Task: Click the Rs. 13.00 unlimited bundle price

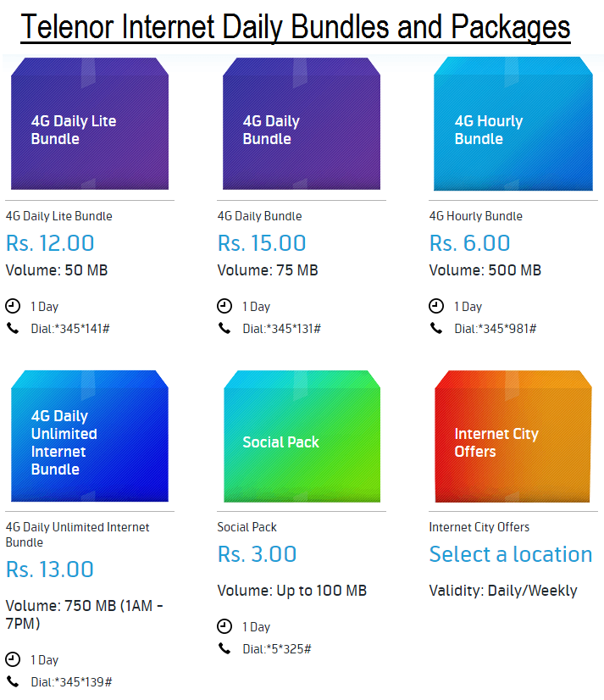Action: coord(50,569)
